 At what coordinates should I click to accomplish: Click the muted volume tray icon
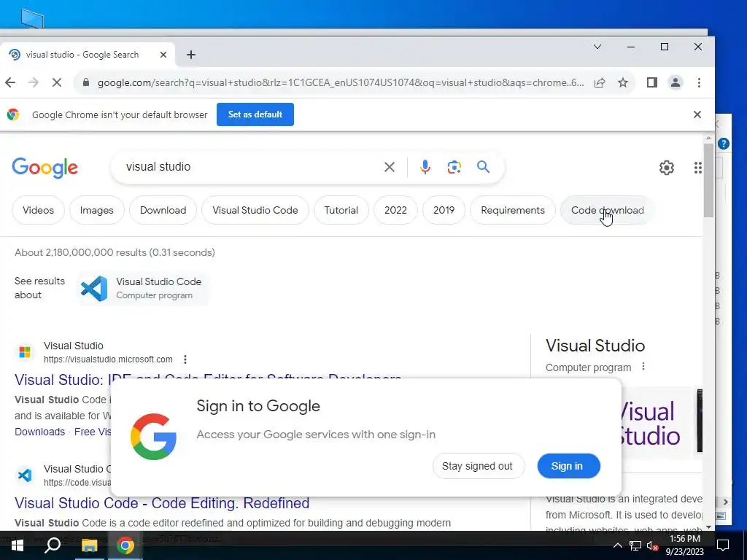tap(651, 545)
